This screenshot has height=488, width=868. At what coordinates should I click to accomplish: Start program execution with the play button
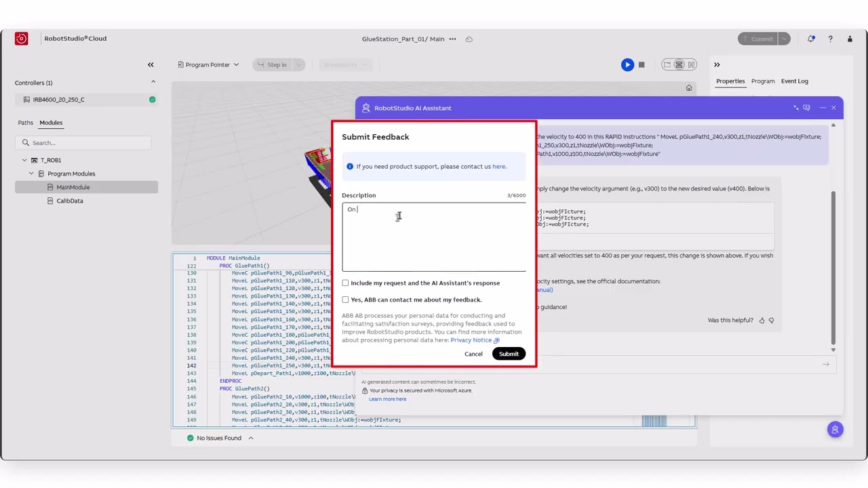coord(627,64)
